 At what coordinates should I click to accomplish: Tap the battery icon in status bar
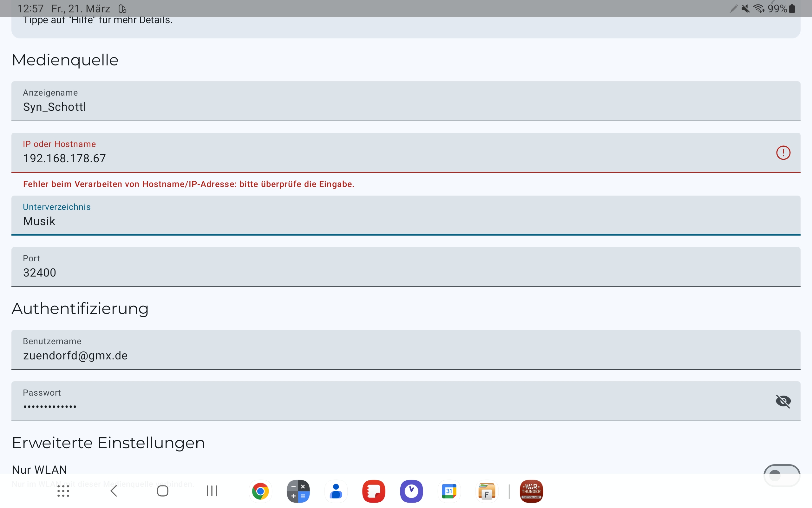click(x=792, y=8)
